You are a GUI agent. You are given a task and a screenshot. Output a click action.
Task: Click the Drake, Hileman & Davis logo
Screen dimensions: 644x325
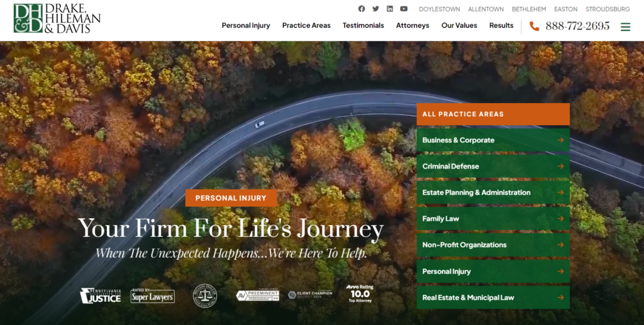point(57,18)
